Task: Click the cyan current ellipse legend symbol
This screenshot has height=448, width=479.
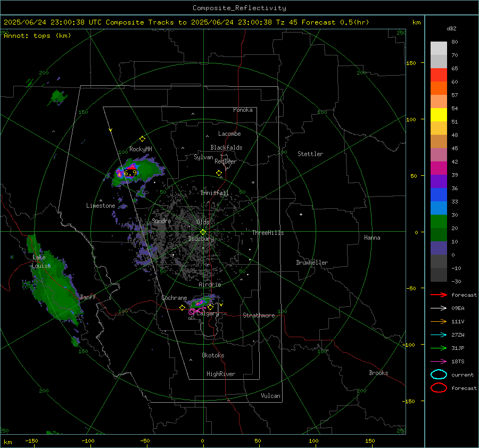Action: tap(439, 374)
